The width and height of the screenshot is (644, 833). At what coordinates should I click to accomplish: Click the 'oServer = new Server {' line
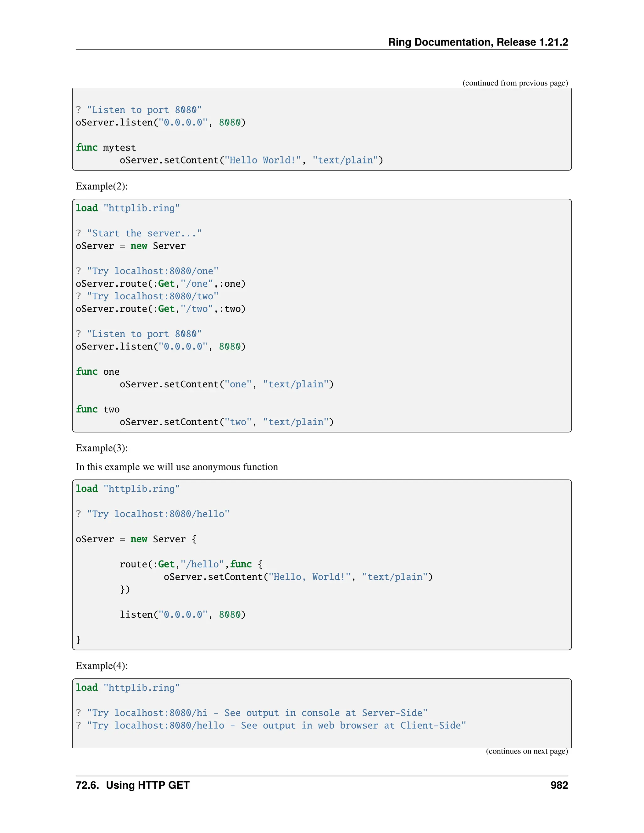coord(136,539)
